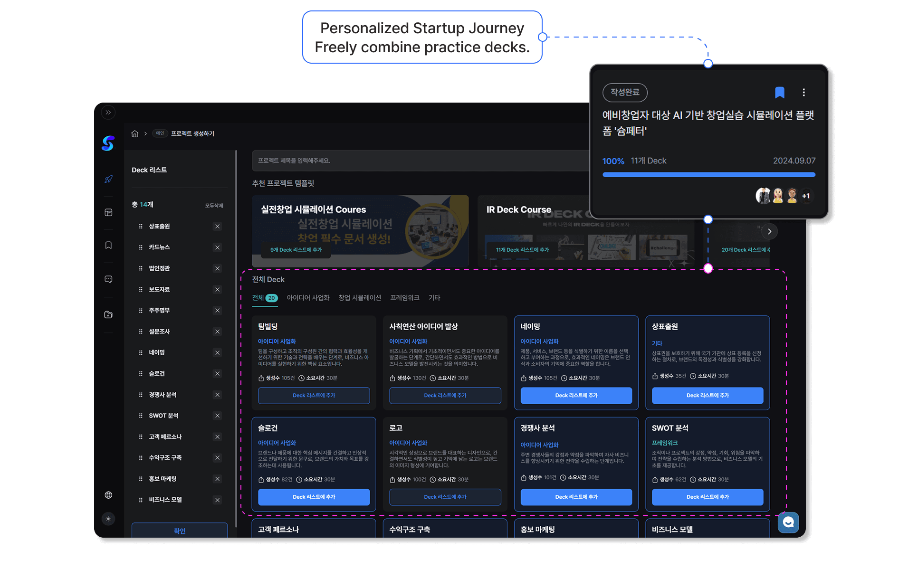Remove 슬로건 from Deck list
Viewport: 899px width, 588px height.
217,374
